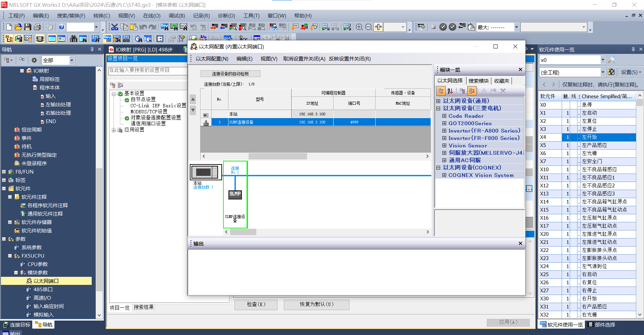Click the Cut scissors icon in toolbar

(x=115, y=27)
